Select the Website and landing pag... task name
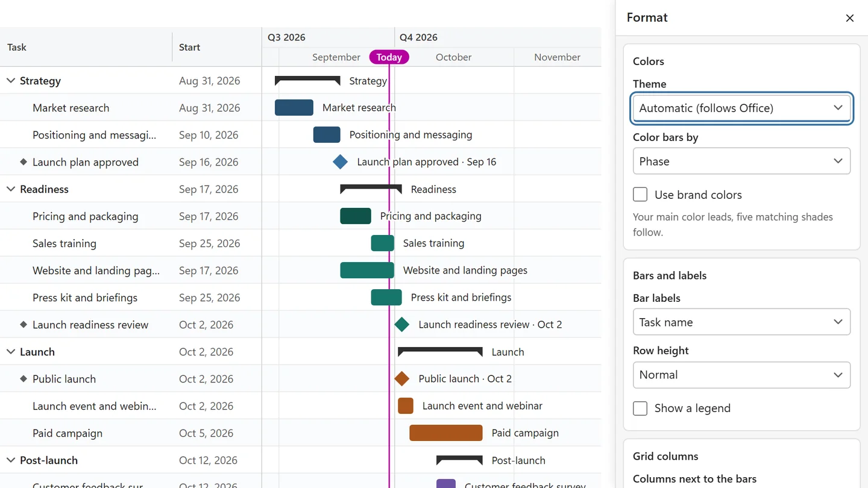Viewport: 868px width, 488px height. coord(96,271)
